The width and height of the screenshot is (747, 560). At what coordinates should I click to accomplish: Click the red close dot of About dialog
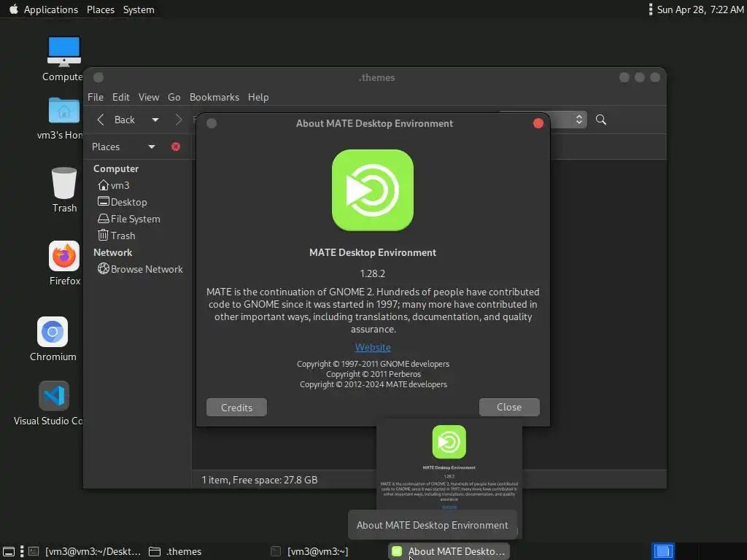pyautogui.click(x=538, y=123)
